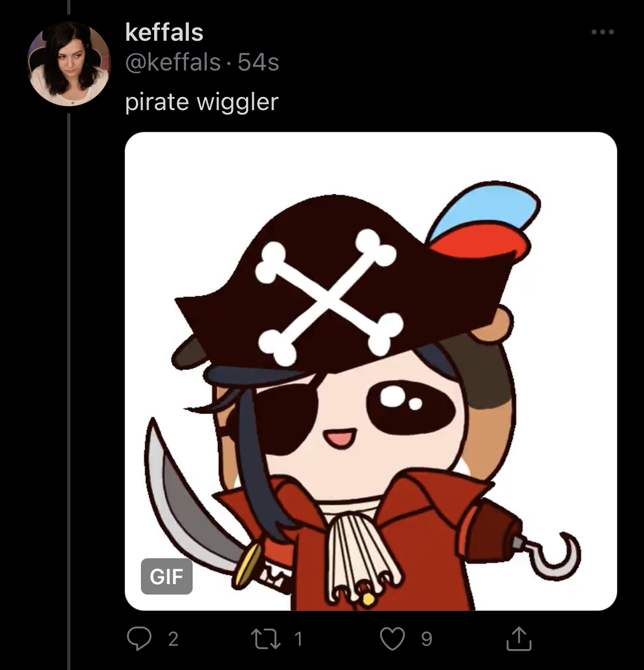Play the pirate GIF image
Screen dimensions: 644x670
point(371,371)
